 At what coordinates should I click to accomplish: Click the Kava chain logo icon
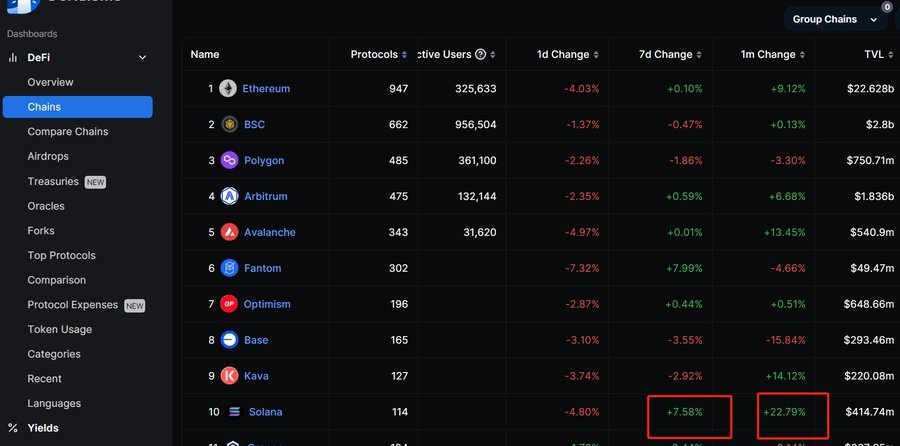click(229, 377)
